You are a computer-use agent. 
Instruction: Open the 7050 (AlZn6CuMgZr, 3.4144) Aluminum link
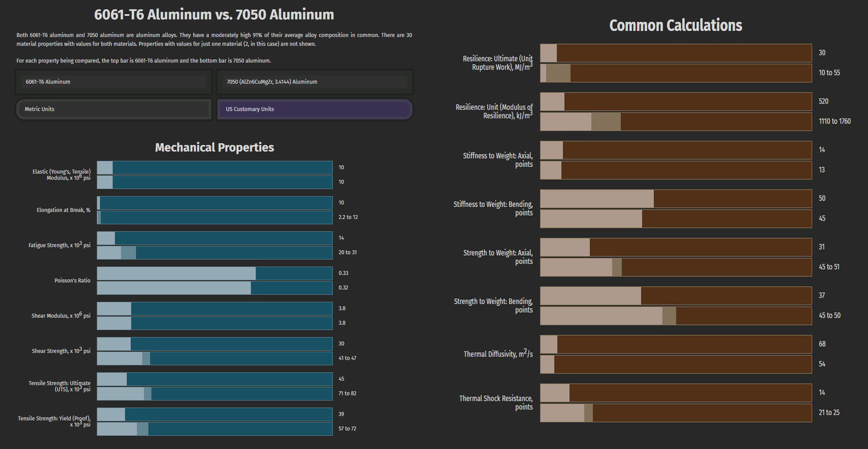point(315,82)
